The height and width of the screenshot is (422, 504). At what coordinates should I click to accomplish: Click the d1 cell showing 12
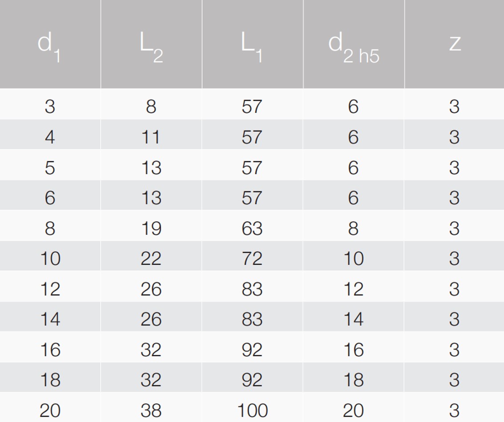click(x=50, y=289)
